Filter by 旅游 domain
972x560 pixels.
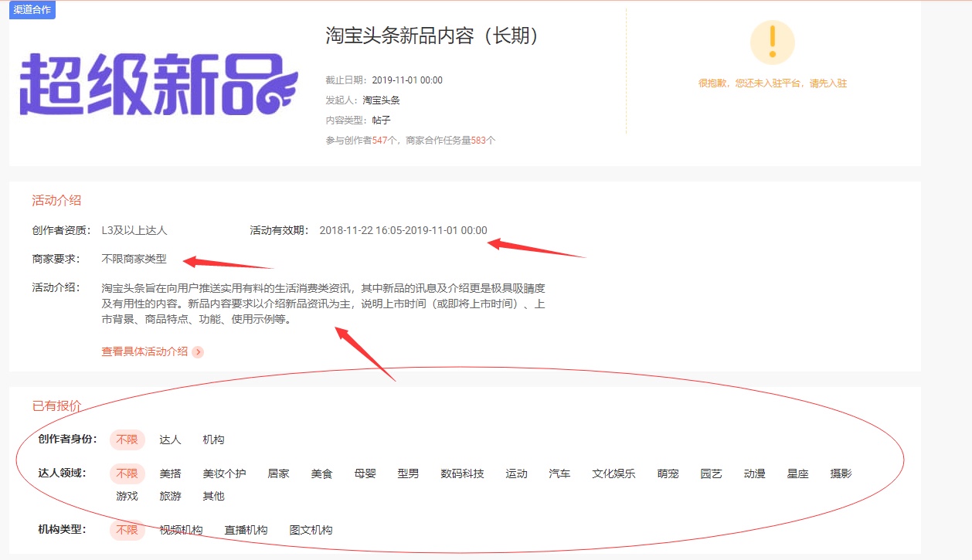coord(170,496)
